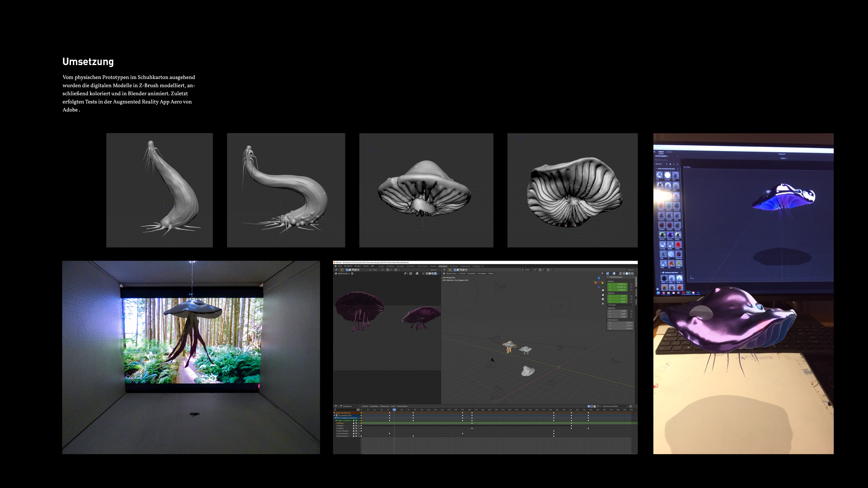
Task: Open the Ansicht sidebar tab
Action: (636, 302)
